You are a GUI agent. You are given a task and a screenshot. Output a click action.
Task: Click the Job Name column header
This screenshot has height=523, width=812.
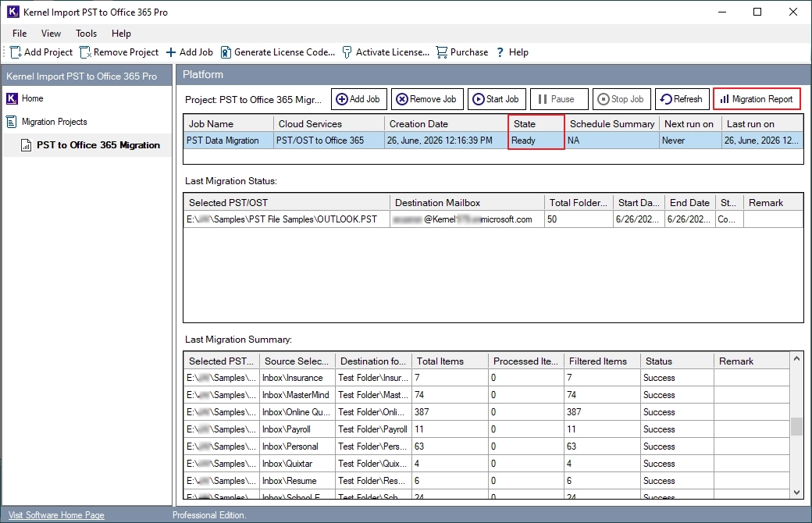228,124
